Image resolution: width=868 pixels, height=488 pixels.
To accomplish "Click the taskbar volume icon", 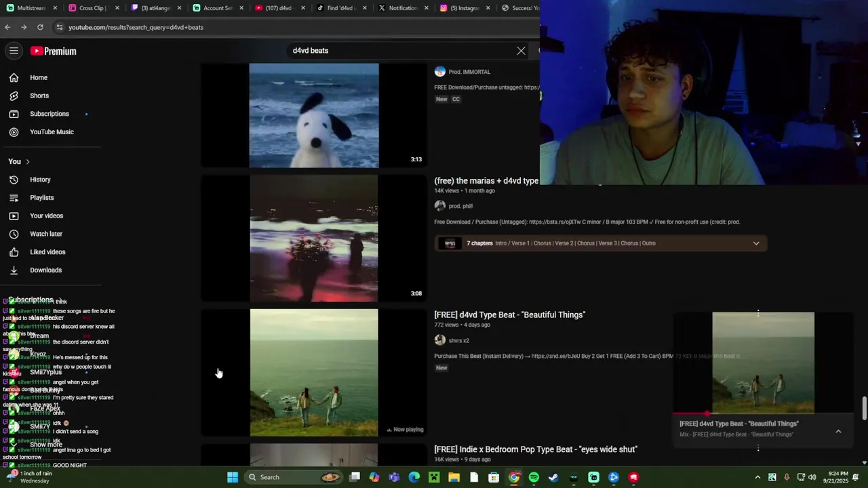I will coord(812,477).
